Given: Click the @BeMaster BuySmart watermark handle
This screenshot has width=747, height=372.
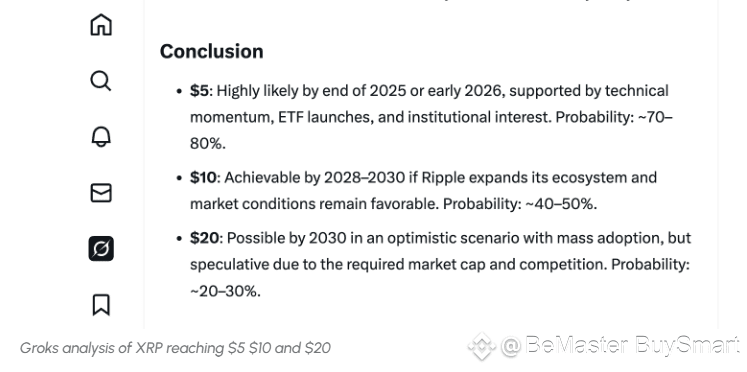Looking at the screenshot, I should click(x=620, y=345).
